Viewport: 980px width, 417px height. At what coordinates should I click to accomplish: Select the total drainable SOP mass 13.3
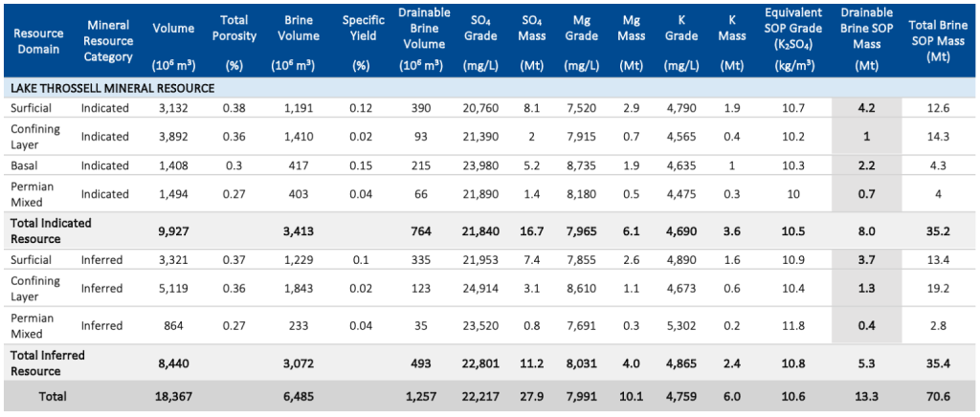click(x=866, y=398)
